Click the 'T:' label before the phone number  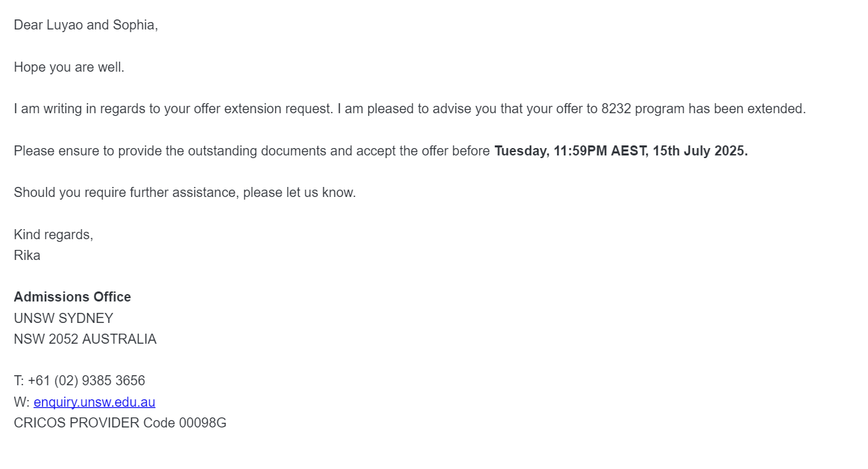coord(19,381)
